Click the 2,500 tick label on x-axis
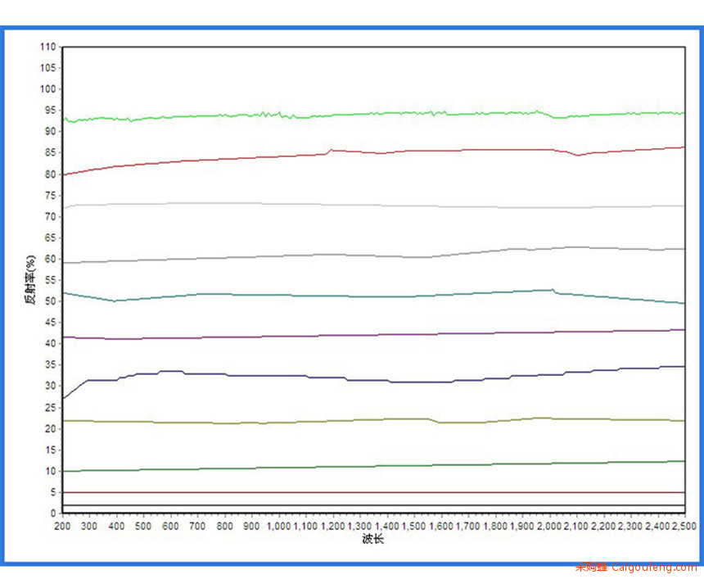Viewport: 704px width, 588px height. click(x=683, y=525)
